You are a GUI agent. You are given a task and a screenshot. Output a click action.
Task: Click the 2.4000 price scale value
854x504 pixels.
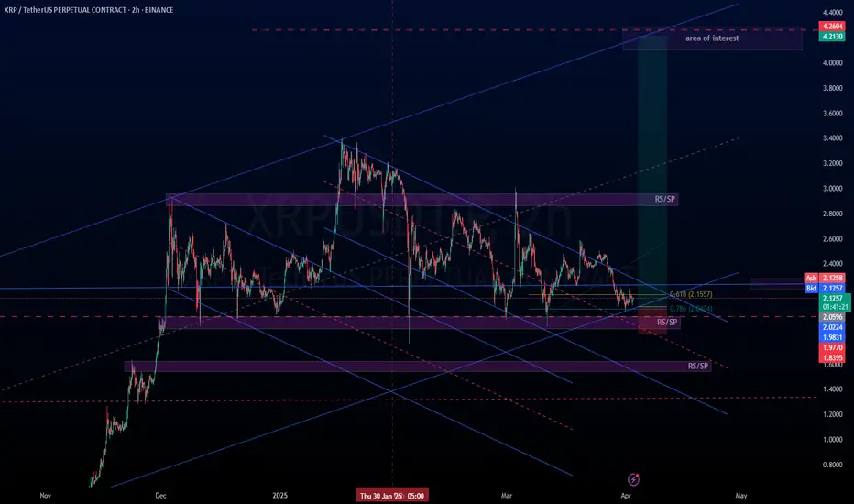[833, 264]
